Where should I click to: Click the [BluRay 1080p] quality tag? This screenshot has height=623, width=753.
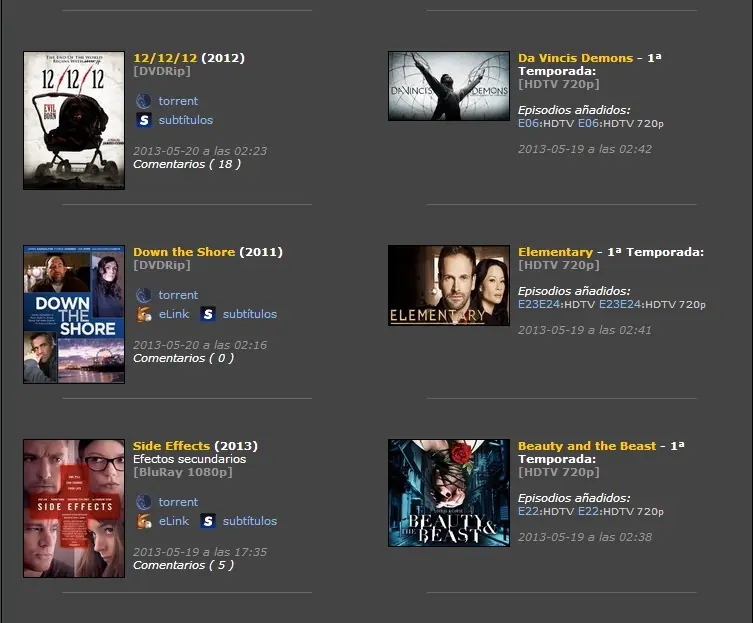click(183, 472)
